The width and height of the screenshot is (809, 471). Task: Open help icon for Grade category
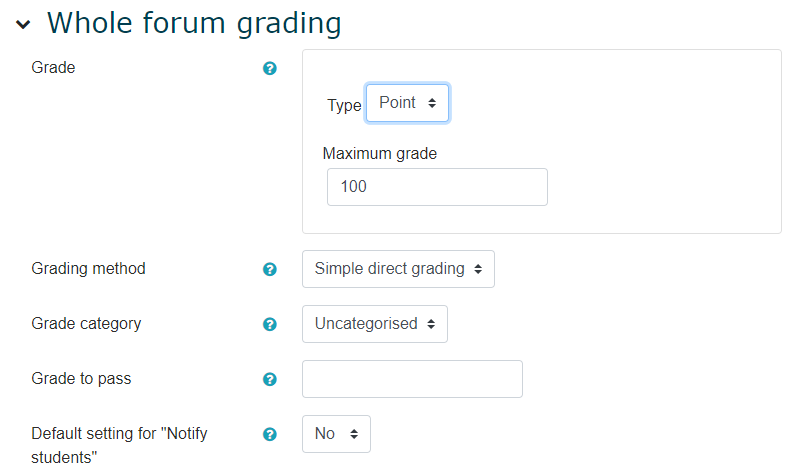pyautogui.click(x=269, y=324)
